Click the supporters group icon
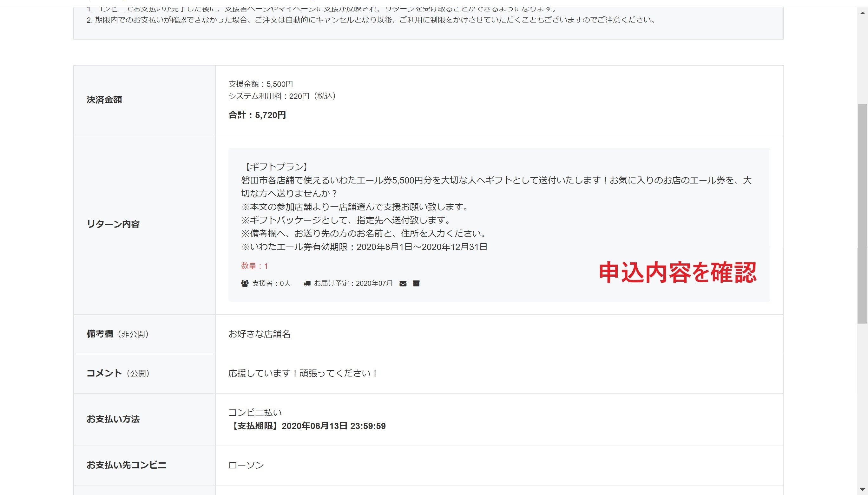The width and height of the screenshot is (868, 495). pos(244,283)
